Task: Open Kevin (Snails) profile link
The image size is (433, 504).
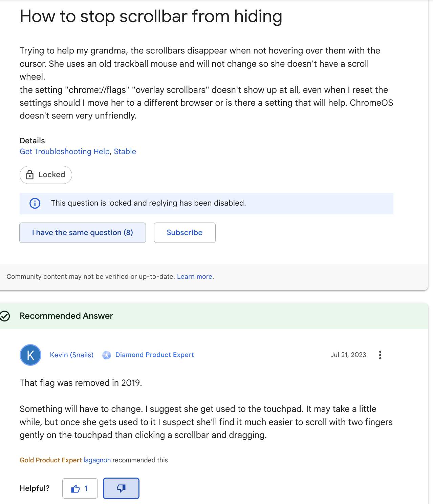Action: 72,355
